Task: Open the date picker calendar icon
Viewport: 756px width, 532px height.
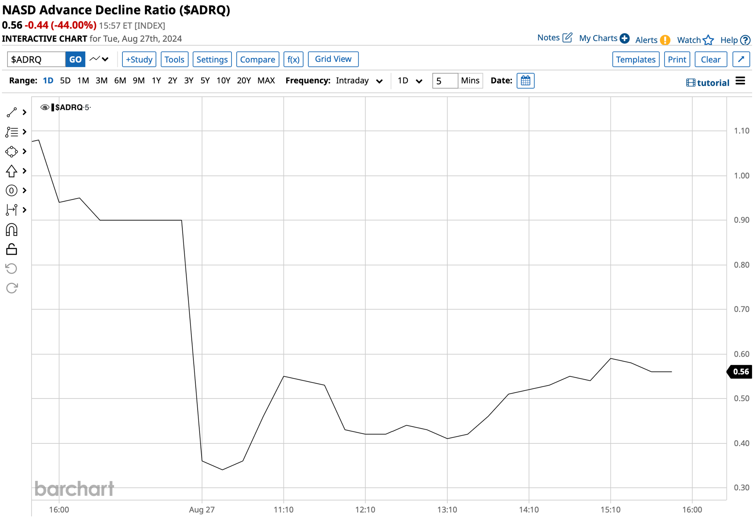Action: (525, 81)
